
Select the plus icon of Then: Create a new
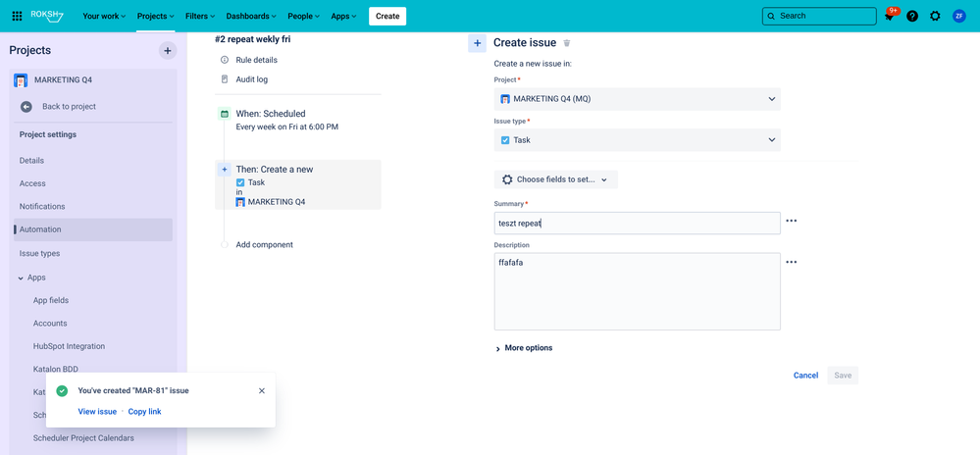tap(225, 170)
